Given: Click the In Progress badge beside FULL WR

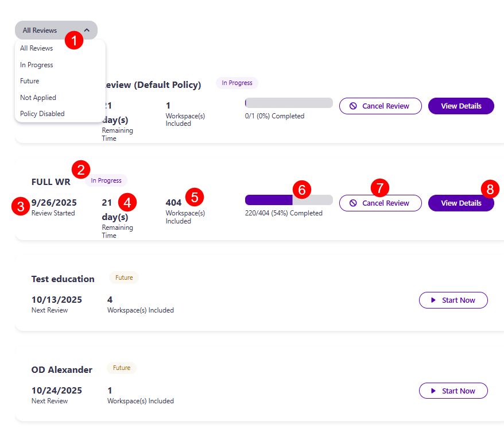Looking at the screenshot, I should point(106,180).
